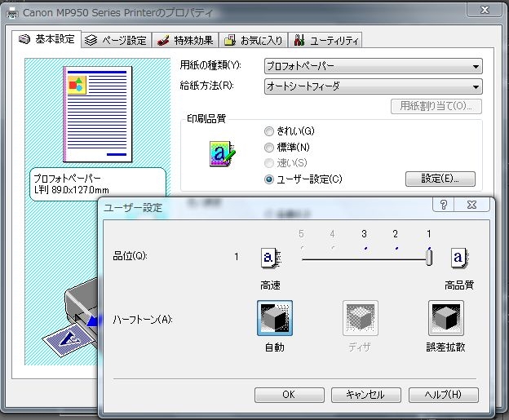Click the 設定(E)... button
This screenshot has width=509, height=420.
pos(440,179)
